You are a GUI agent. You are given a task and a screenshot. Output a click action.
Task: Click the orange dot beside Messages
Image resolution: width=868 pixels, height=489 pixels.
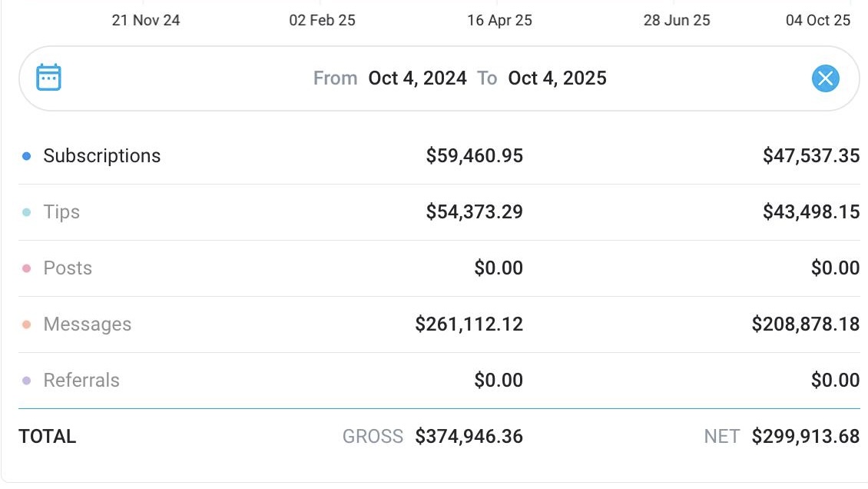(x=26, y=324)
